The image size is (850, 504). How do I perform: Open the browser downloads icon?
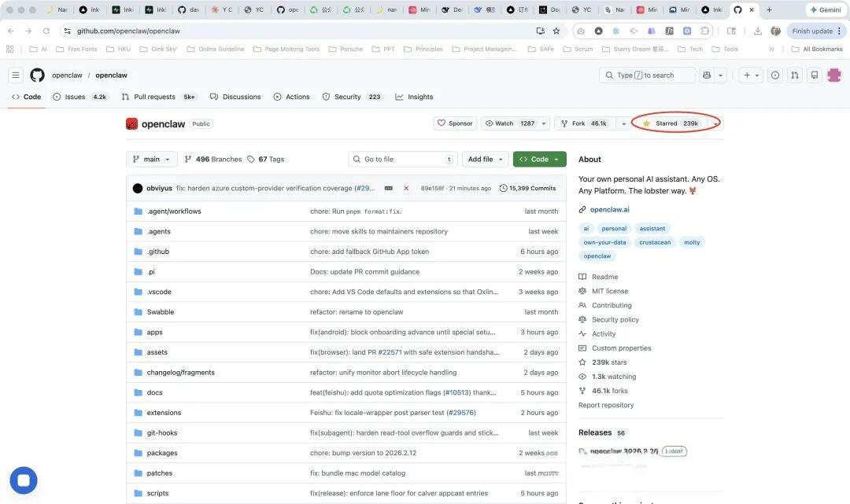[758, 31]
